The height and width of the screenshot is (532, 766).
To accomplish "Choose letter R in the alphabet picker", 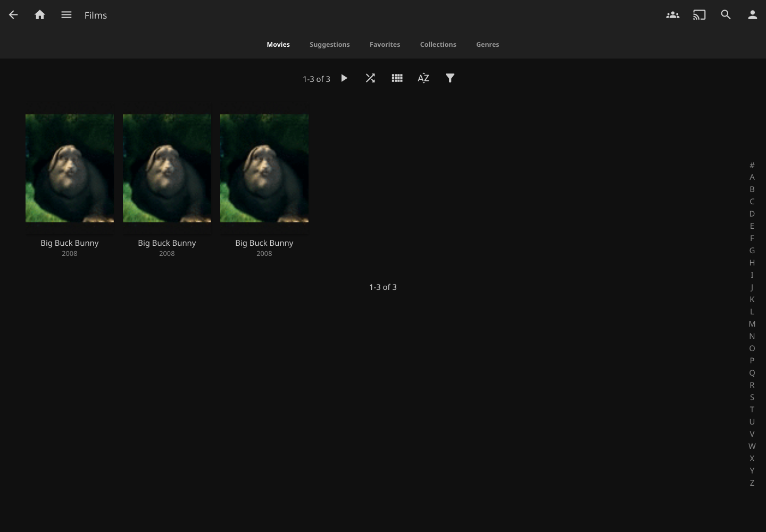I will click(752, 385).
